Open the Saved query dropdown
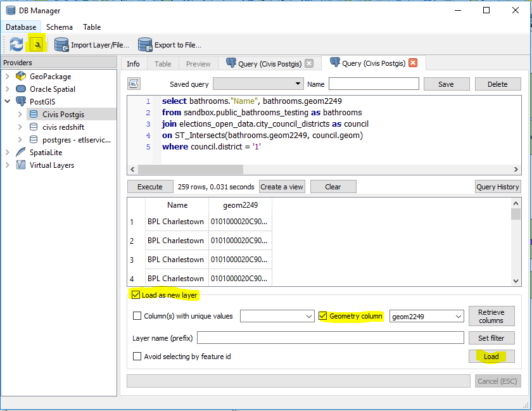Image resolution: width=532 pixels, height=411 pixels. (x=298, y=83)
